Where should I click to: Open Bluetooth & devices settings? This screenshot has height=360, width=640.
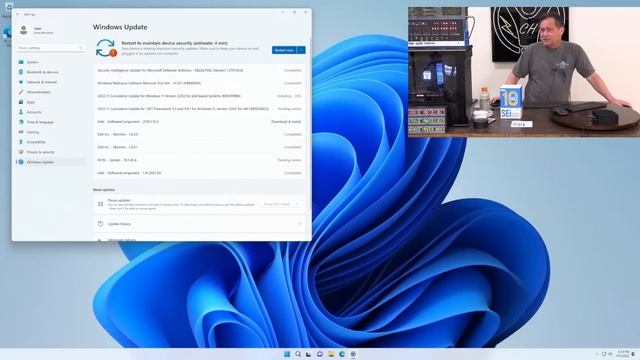tap(50, 72)
